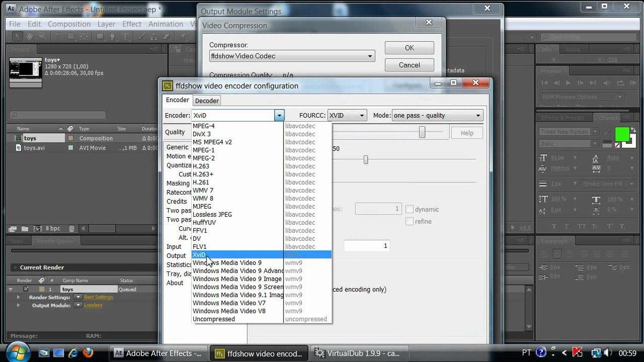Viewport: 644px width, 362px height.
Task: Select the Selection tool in After Effects toolbar
Action: (x=18, y=36)
